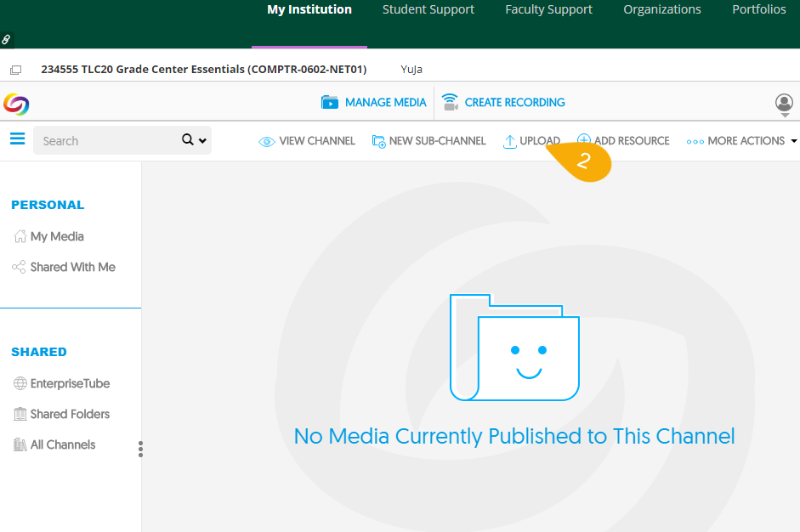Open Shared With Me in sidebar
Image resolution: width=800 pixels, height=532 pixels.
tap(64, 267)
